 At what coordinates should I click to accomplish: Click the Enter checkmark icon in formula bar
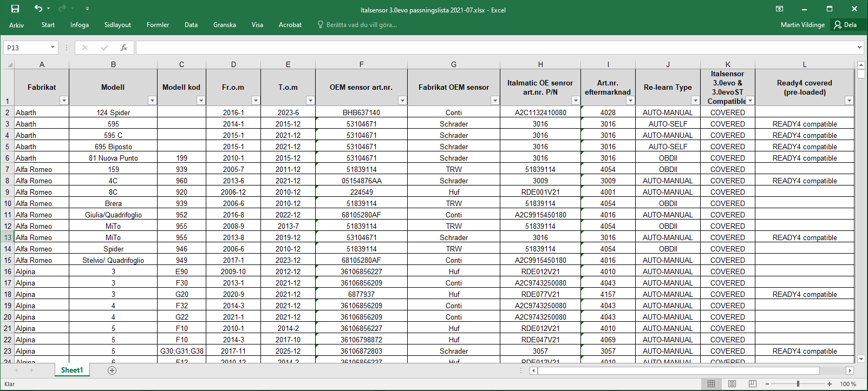(x=105, y=48)
